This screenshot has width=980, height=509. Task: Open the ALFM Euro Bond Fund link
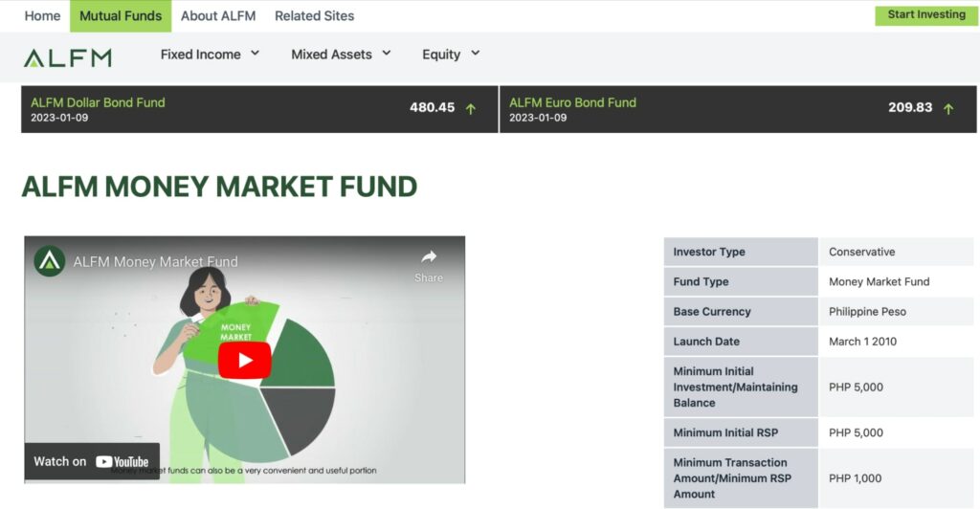[572, 102]
